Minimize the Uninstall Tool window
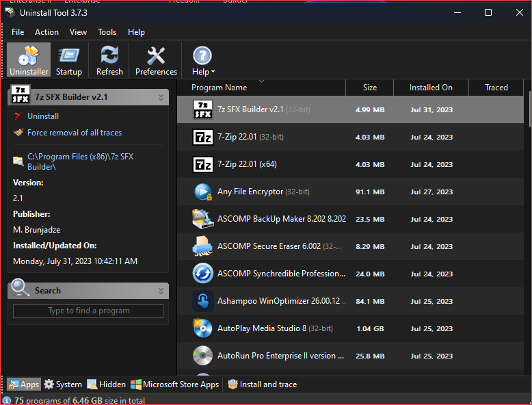The image size is (532, 405). [457, 12]
